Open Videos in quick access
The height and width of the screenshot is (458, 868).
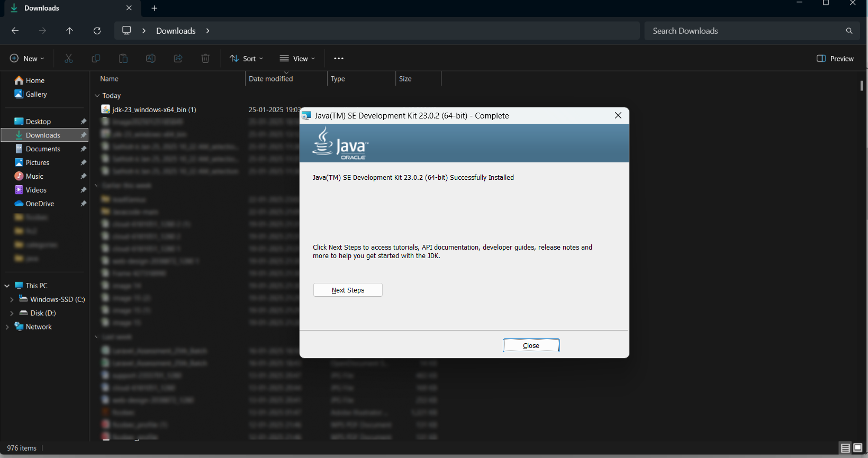coord(36,190)
